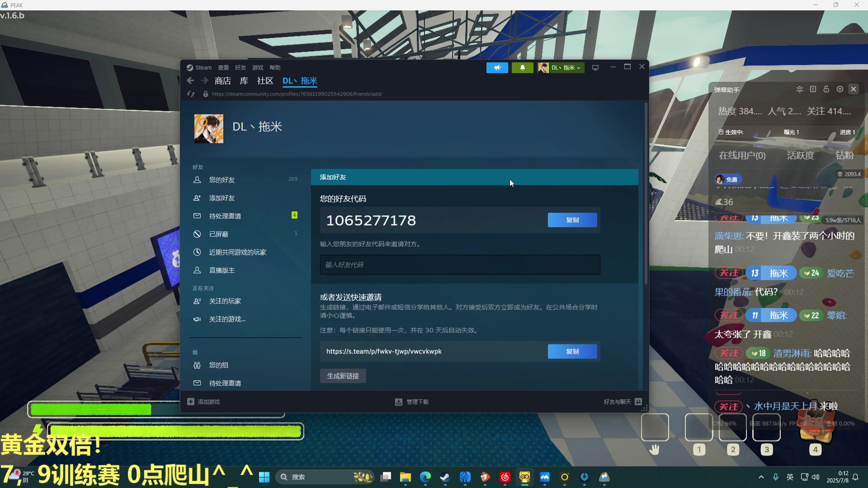The image size is (868, 488).
Task: Open the PEAK game taskbar icon
Action: pyautogui.click(x=604, y=477)
